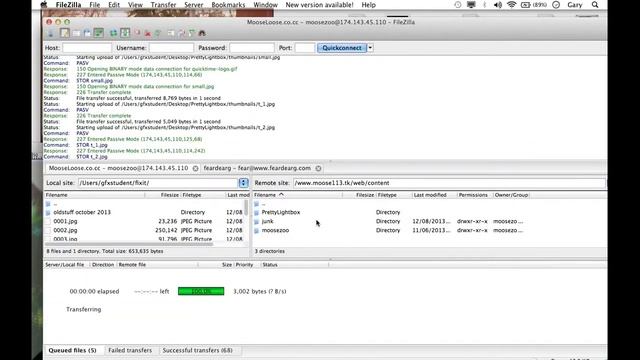The height and width of the screenshot is (360, 640).
Task: Open the Site Manager toolbar icon
Action: (x=51, y=33)
